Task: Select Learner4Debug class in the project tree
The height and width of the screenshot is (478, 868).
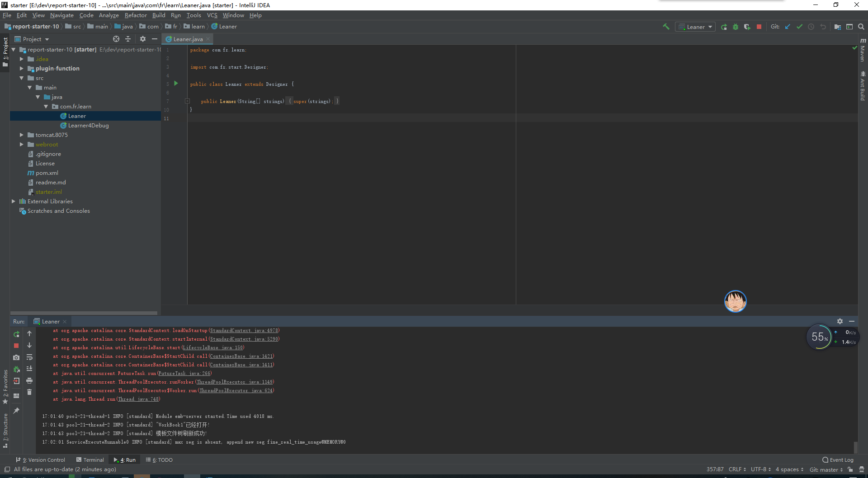Action: point(88,126)
